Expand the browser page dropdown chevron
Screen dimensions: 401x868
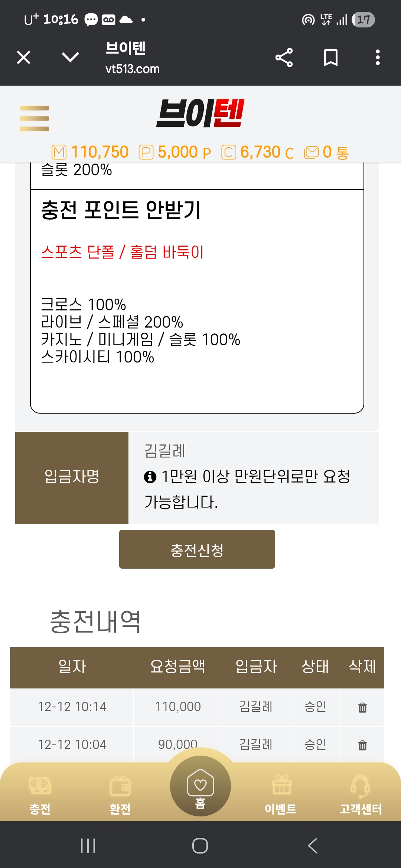pyautogui.click(x=70, y=57)
